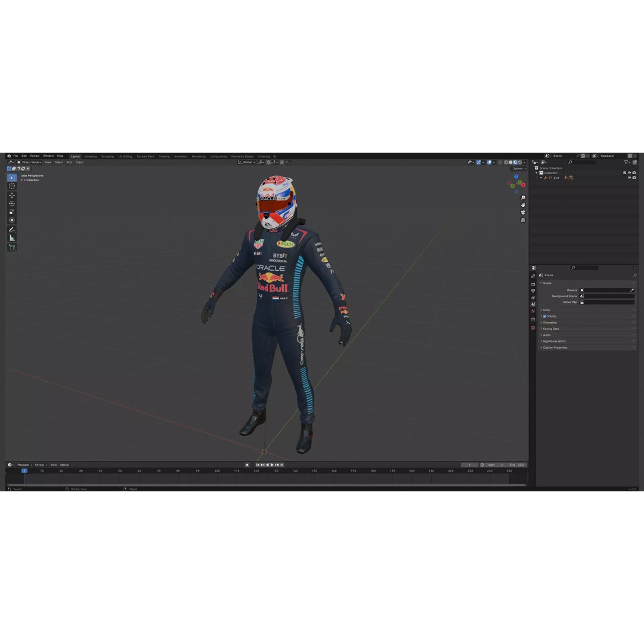
Task: Click the Camera field eyedropper
Action: pos(632,290)
